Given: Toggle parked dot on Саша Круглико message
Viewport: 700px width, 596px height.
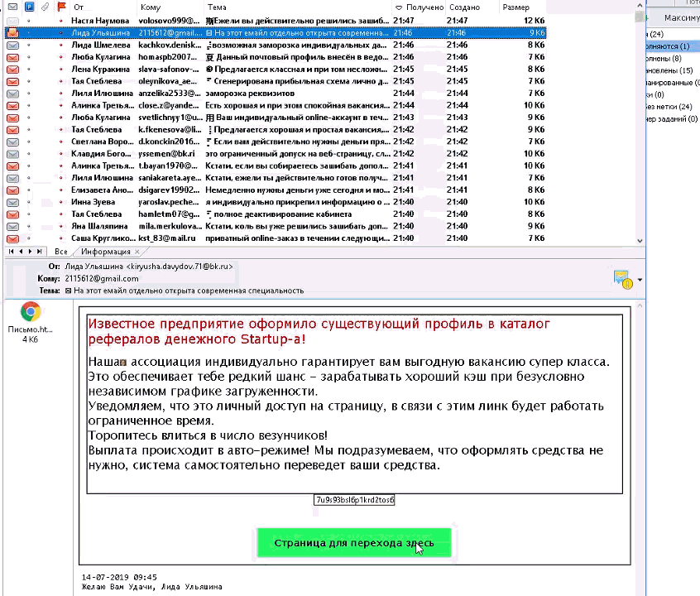Looking at the screenshot, I should tap(29, 238).
